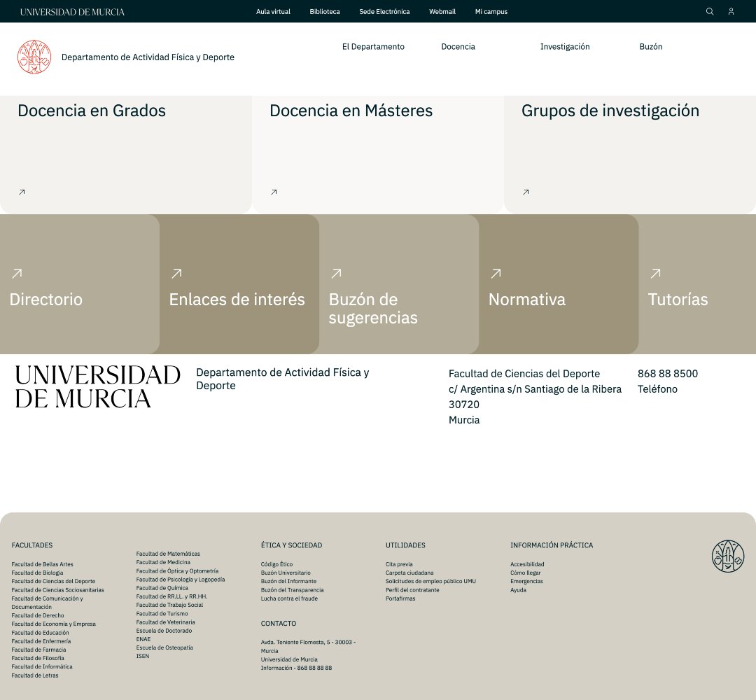Click Facultad de Ciencias del Deporte address heading
The image size is (756, 700).
click(x=524, y=374)
